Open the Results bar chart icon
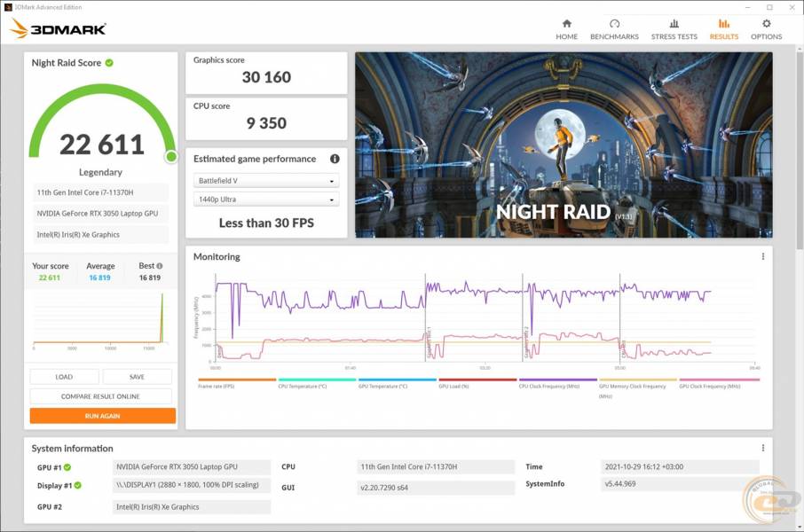This screenshot has height=532, width=804. 724,24
